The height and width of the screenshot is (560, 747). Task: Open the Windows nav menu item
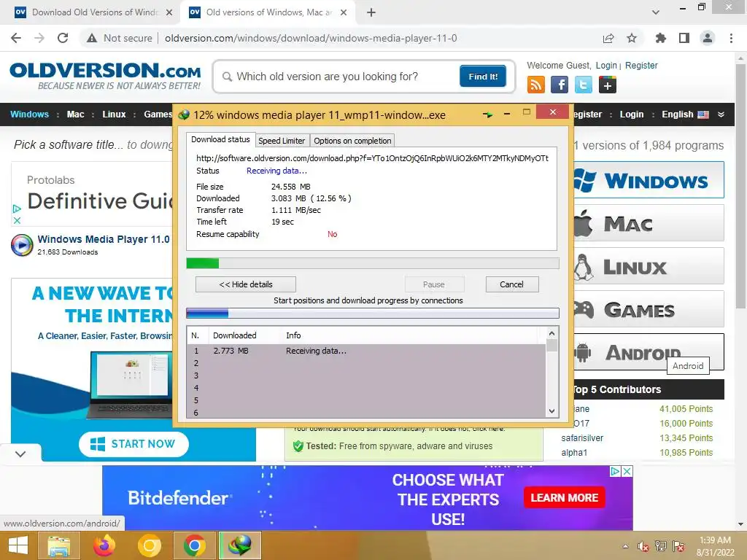29,114
